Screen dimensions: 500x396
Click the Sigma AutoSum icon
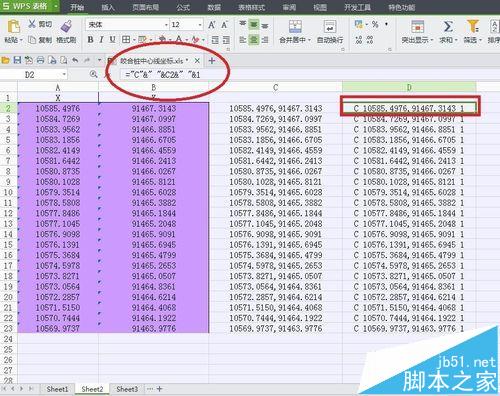tap(448, 26)
